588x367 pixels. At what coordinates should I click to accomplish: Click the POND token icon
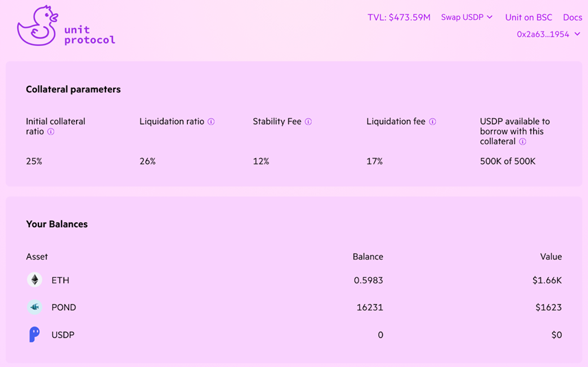pyautogui.click(x=34, y=307)
